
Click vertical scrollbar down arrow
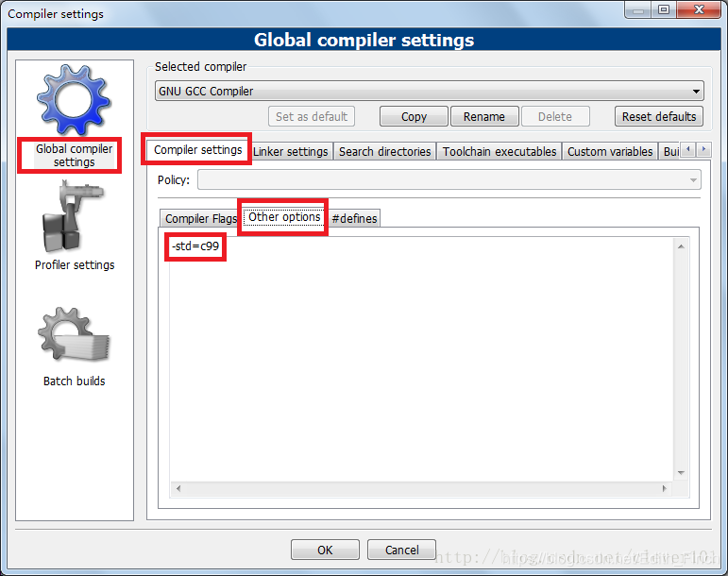(681, 473)
